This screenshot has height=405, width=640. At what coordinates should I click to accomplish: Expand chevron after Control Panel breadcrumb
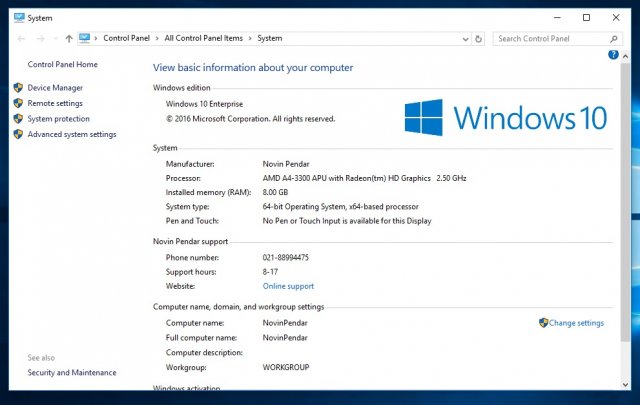[158, 38]
